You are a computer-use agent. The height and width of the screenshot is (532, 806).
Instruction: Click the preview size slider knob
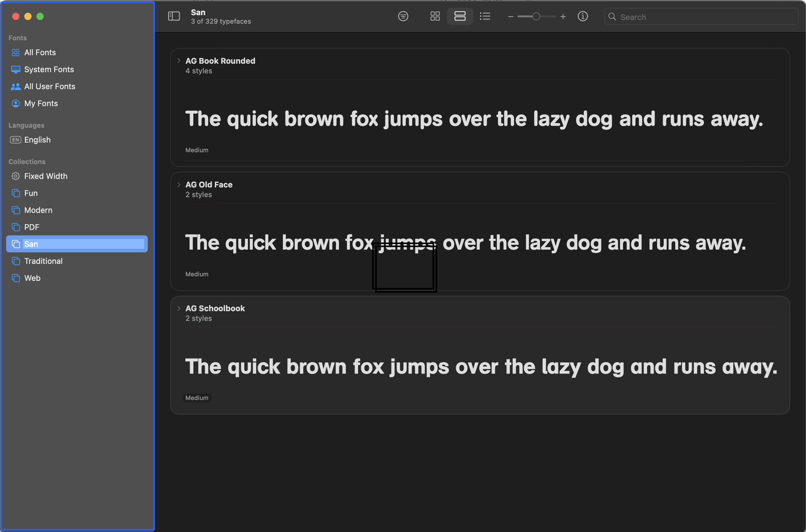536,17
